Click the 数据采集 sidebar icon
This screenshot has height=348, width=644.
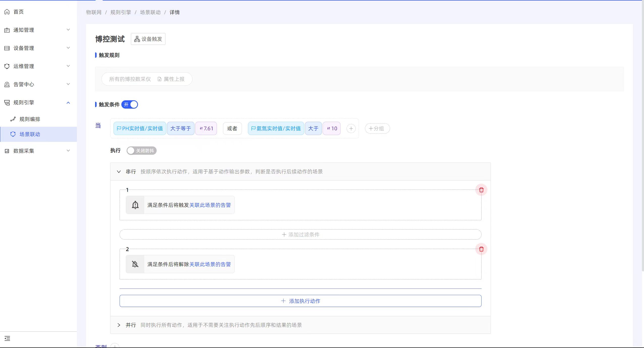point(7,151)
